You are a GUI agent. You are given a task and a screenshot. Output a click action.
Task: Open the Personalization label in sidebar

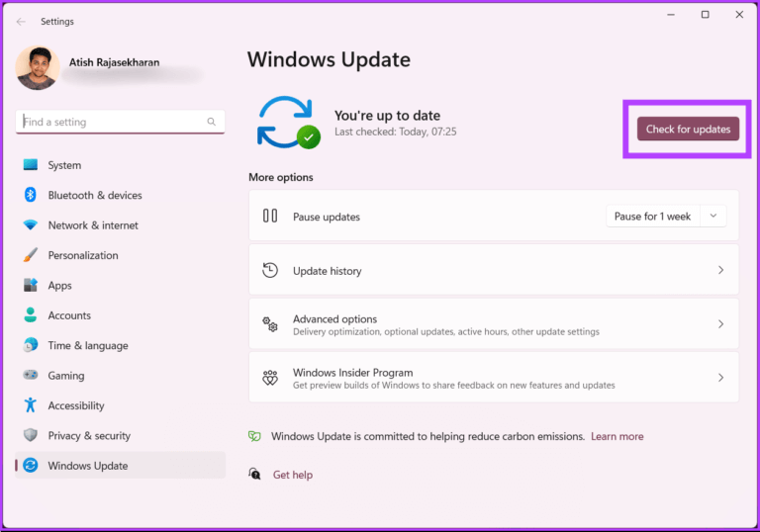tap(83, 255)
